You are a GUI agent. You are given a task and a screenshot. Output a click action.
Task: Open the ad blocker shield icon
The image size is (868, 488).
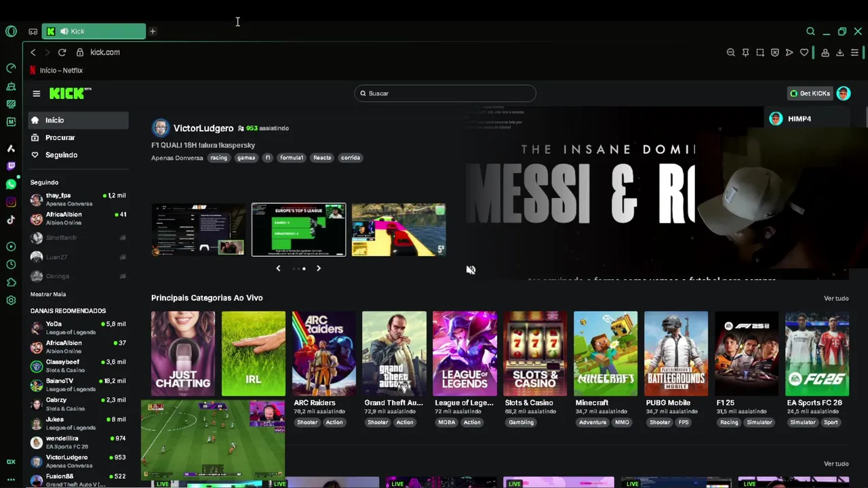click(775, 52)
